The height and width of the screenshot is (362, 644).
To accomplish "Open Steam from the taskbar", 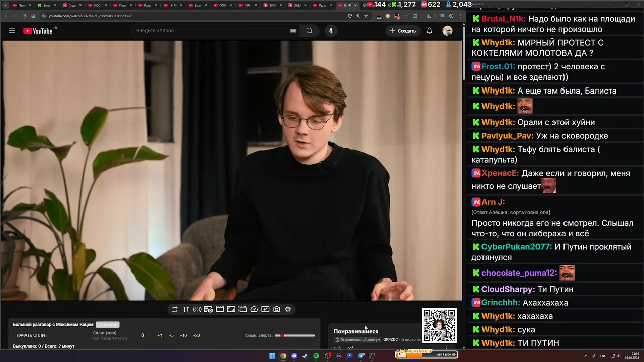I will (305, 356).
